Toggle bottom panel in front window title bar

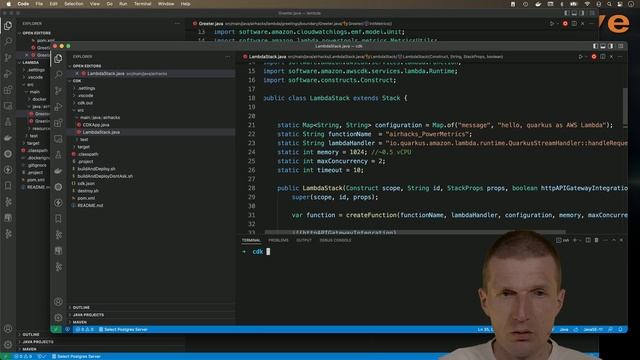[x=603, y=46]
